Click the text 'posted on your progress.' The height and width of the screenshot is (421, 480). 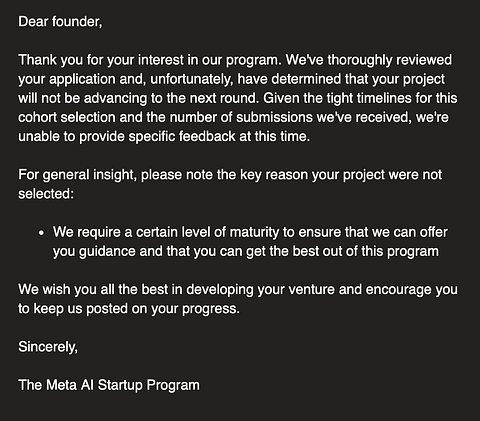163,309
